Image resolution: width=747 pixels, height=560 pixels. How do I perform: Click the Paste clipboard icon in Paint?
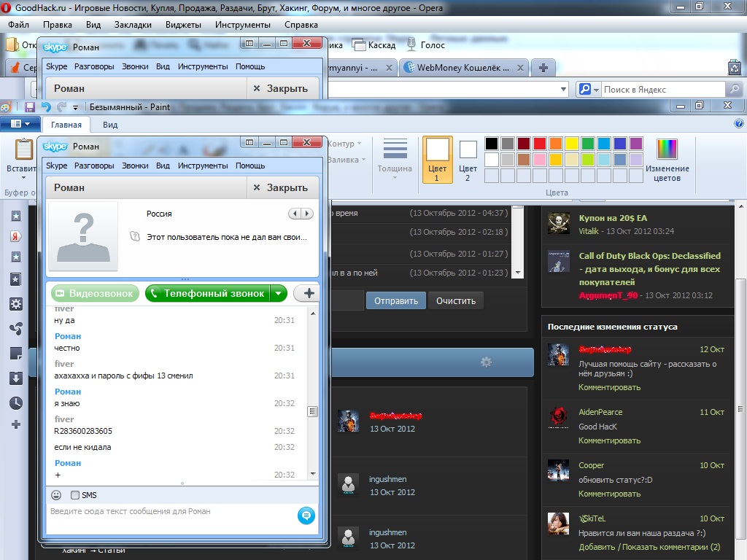(x=23, y=149)
